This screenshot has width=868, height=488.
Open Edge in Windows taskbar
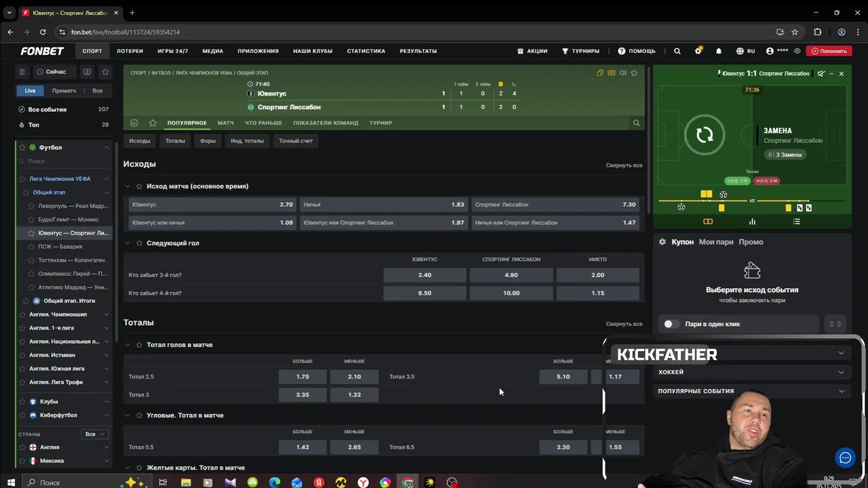[x=274, y=483]
